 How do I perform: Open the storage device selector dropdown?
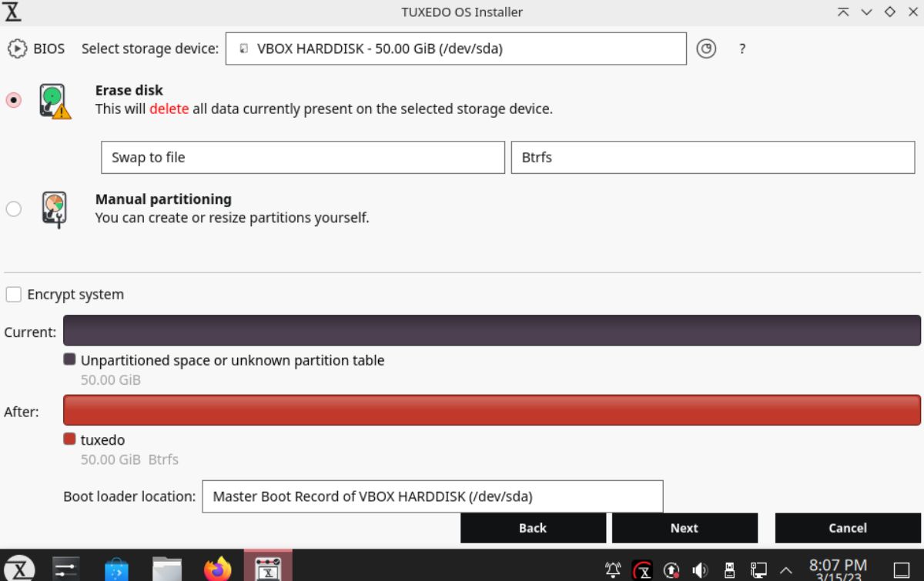[455, 48]
